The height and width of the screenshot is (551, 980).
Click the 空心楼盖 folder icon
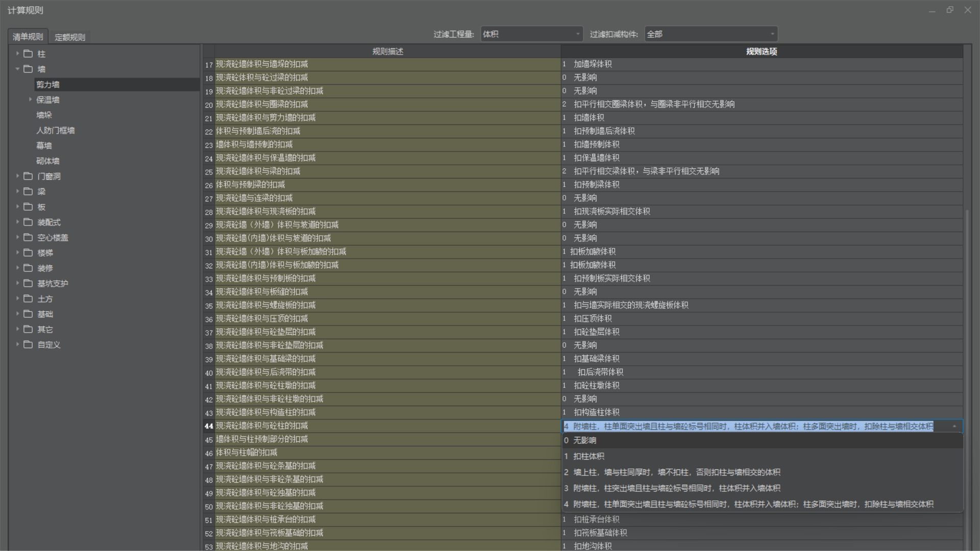point(28,237)
